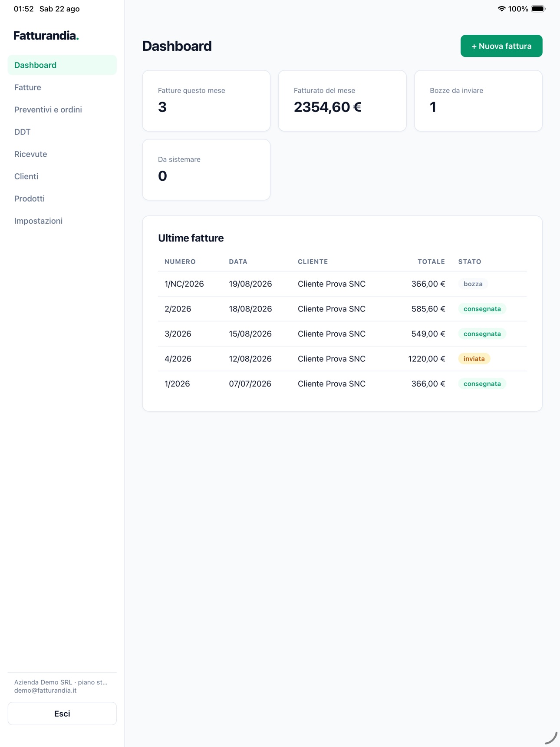Click the inviata status badge
This screenshot has width=560, height=747.
tap(474, 359)
